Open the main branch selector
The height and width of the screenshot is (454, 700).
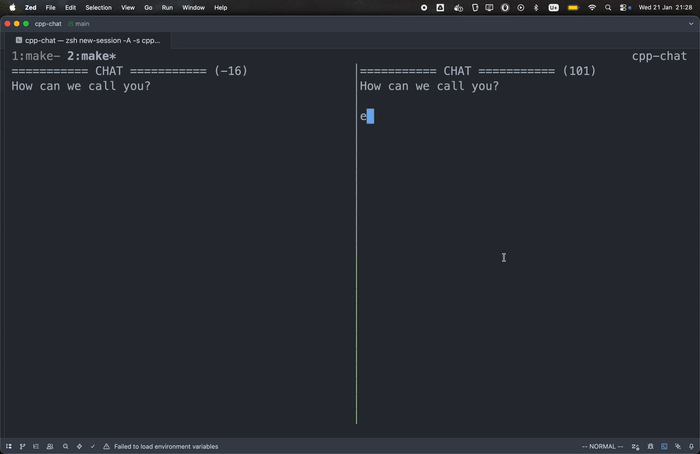coord(79,24)
